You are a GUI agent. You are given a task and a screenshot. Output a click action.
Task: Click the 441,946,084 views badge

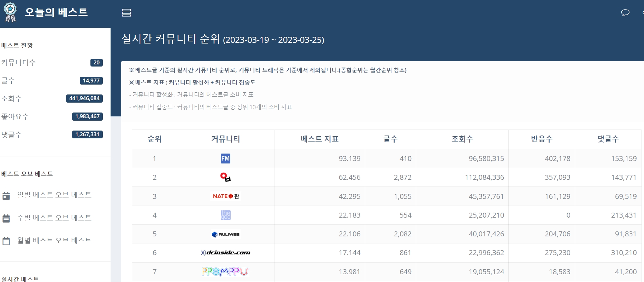click(x=84, y=98)
